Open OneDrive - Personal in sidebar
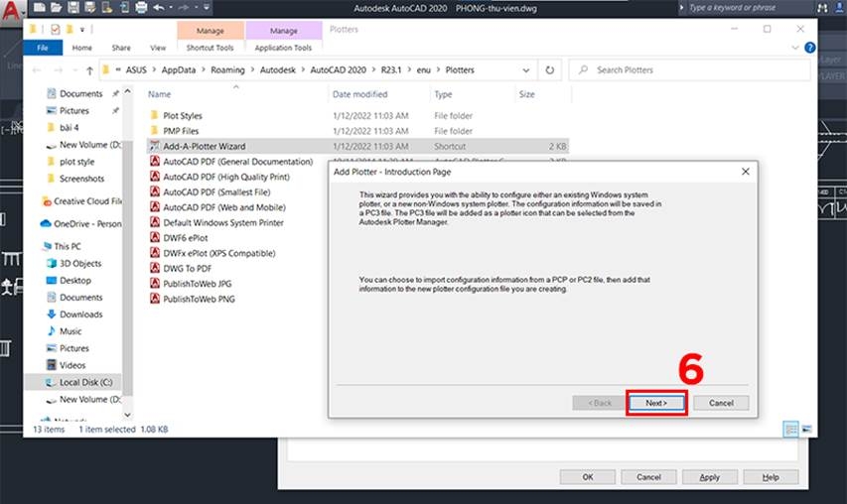Viewport: 847px width, 504px height. 87,224
